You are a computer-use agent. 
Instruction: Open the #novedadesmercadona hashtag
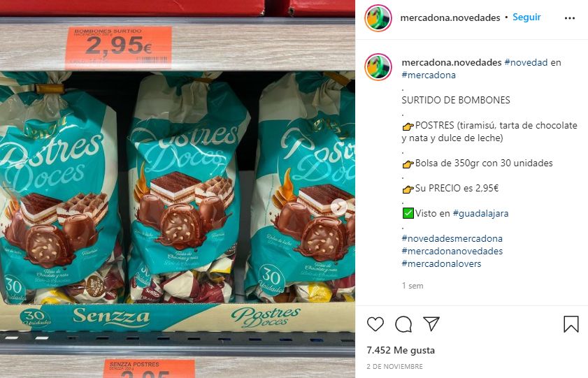[x=452, y=239]
